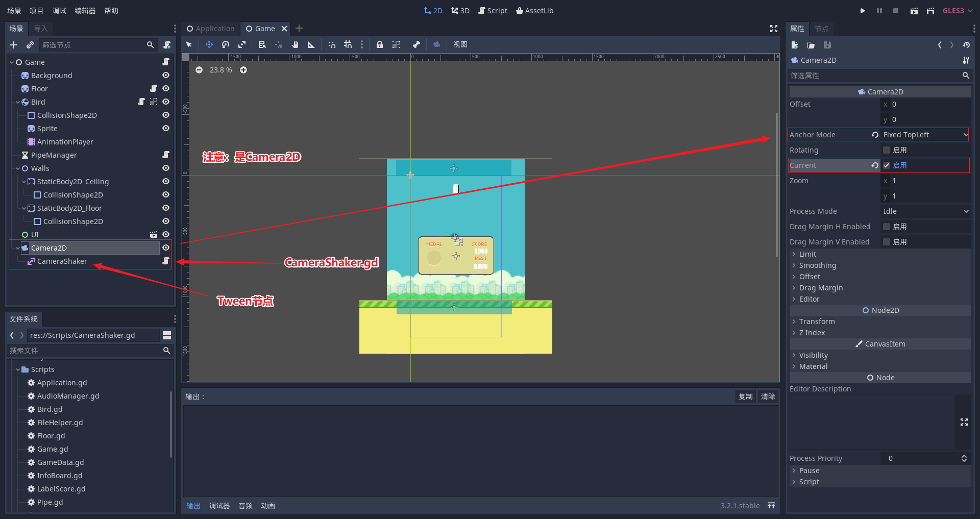This screenshot has height=519, width=980.
Task: Enable Drag Margin V checkbox
Action: 887,242
